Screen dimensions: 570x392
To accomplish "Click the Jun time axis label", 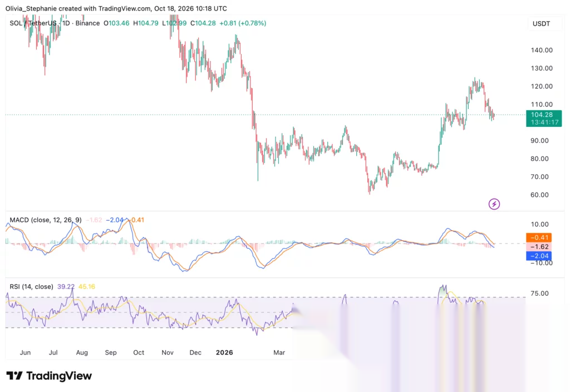I will (25, 353).
